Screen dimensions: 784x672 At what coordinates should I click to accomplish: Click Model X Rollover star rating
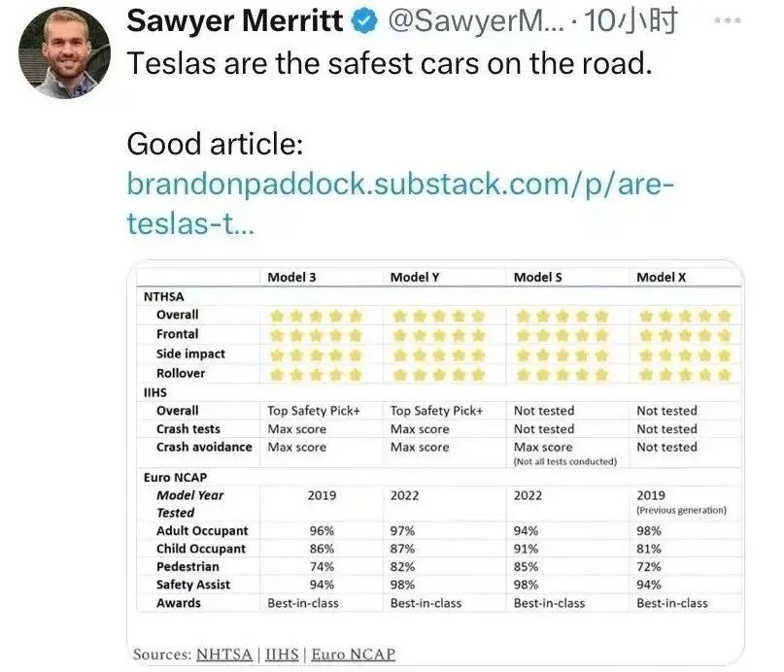pyautogui.click(x=686, y=374)
